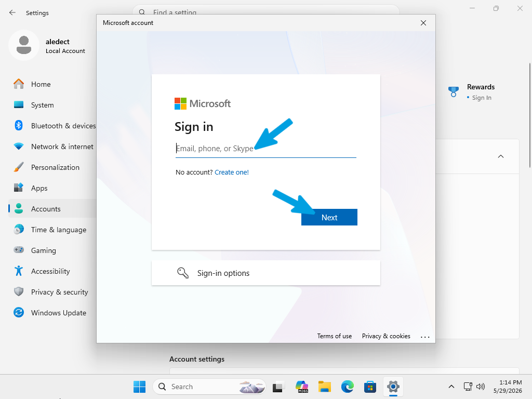Launch Microsoft 365 Copilot taskbar icon

[x=302, y=387]
